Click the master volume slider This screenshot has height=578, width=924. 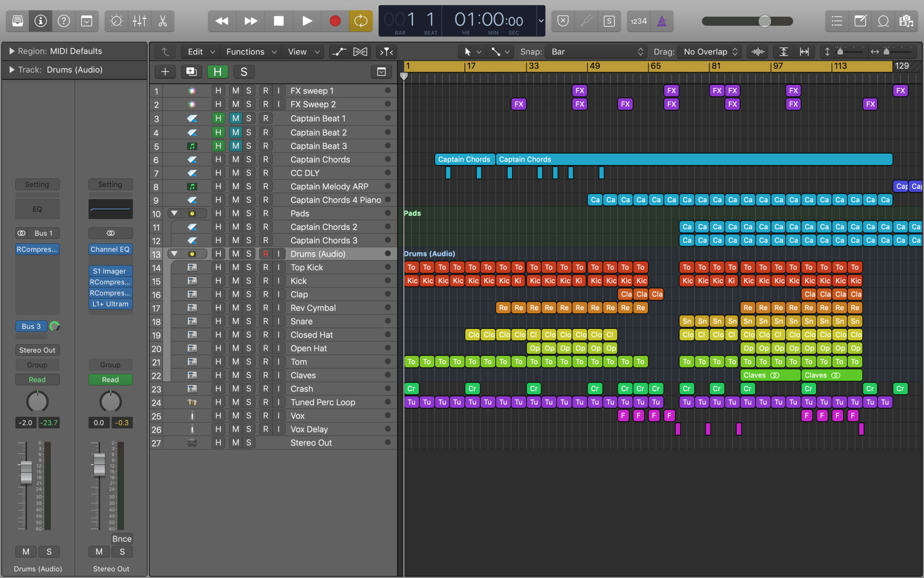[748, 21]
